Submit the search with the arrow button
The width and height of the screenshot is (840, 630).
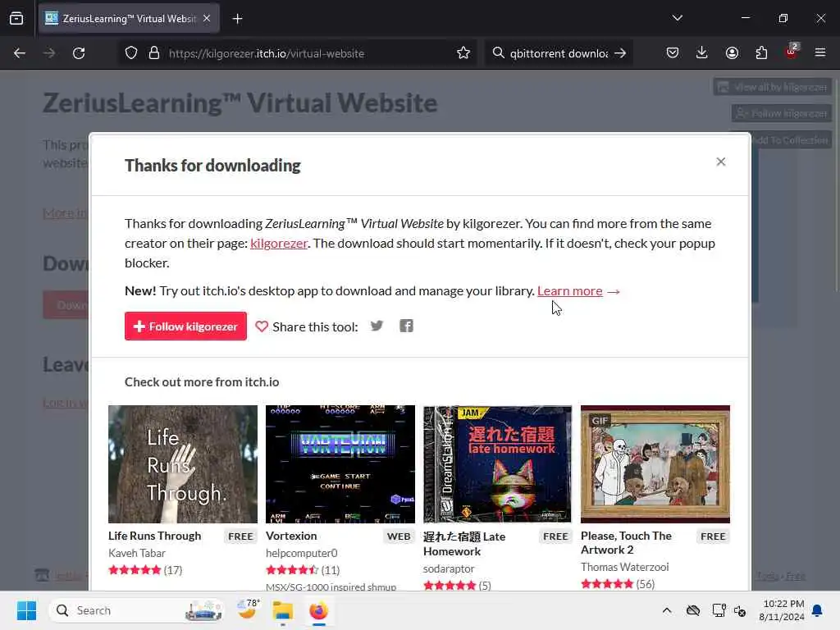(620, 53)
